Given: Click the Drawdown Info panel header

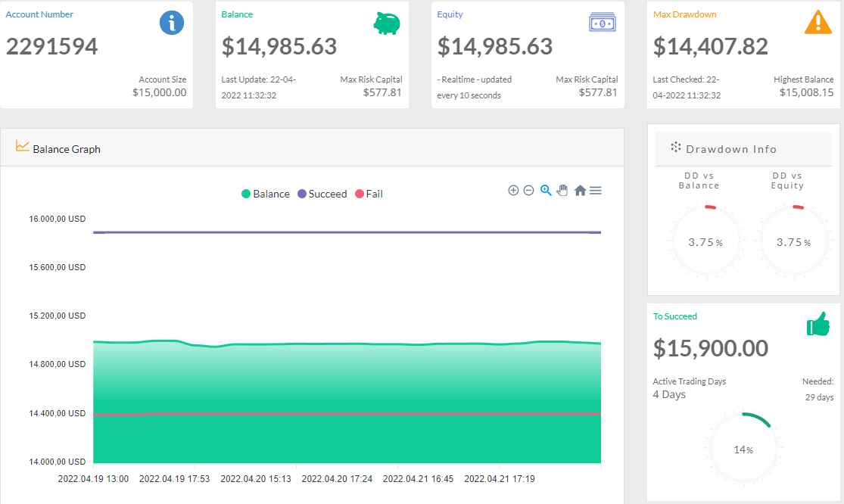Looking at the screenshot, I should pos(743,149).
